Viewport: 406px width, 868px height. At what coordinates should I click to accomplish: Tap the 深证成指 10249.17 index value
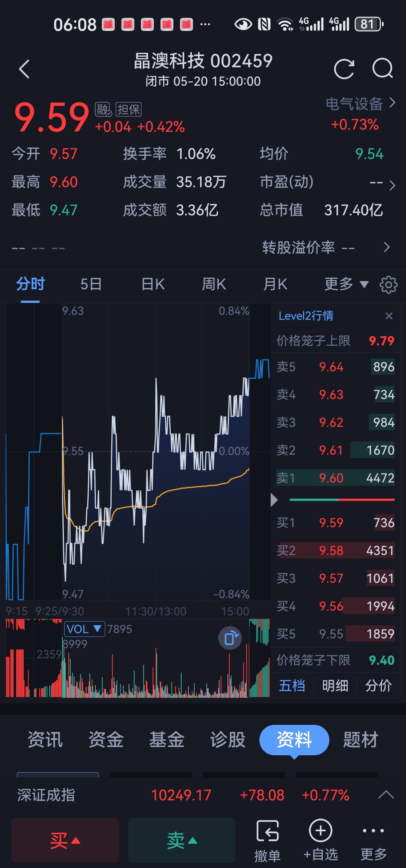[181, 795]
